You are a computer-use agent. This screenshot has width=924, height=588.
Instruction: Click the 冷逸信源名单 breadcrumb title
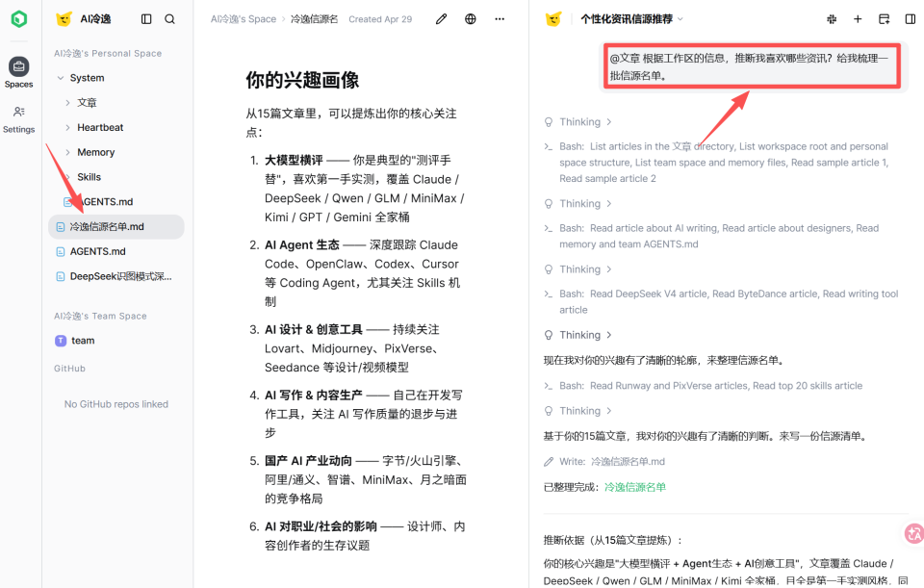(x=314, y=19)
